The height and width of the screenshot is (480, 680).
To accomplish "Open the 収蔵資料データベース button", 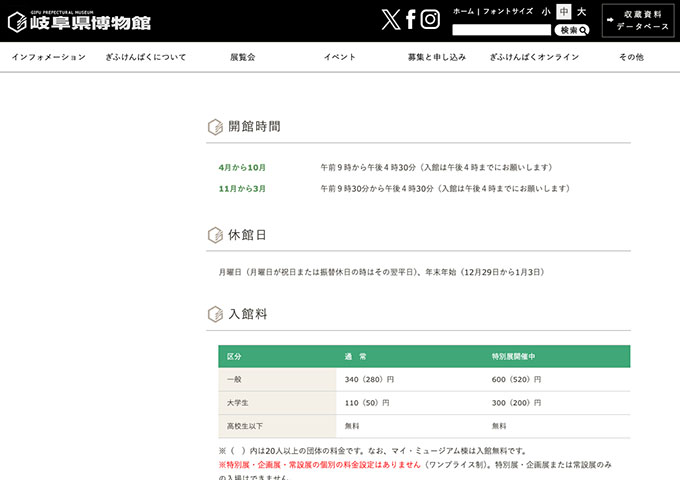I will 637,20.
